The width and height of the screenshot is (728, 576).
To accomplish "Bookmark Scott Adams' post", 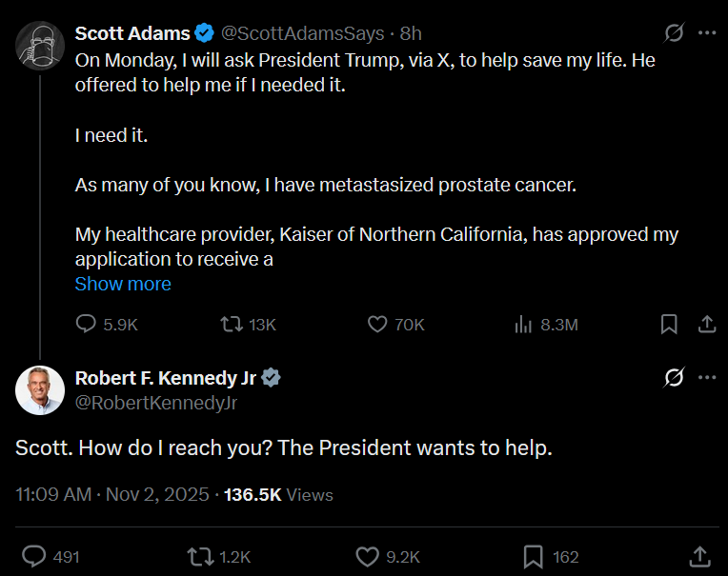I will tap(669, 325).
